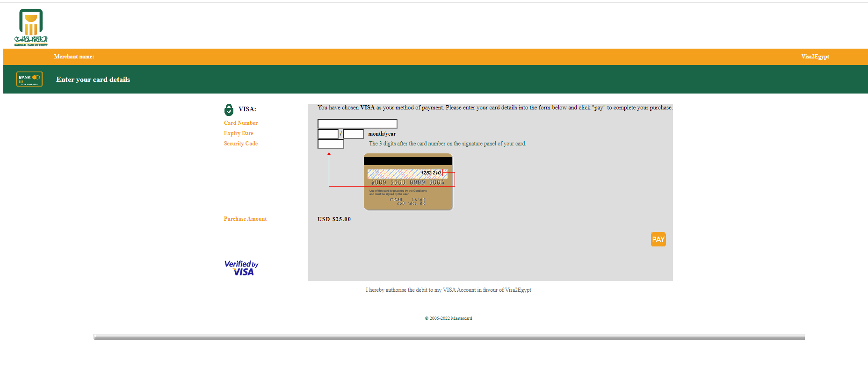Click the National Bank of Egypt logo
Screen dimensions: 868x390
coord(31,28)
